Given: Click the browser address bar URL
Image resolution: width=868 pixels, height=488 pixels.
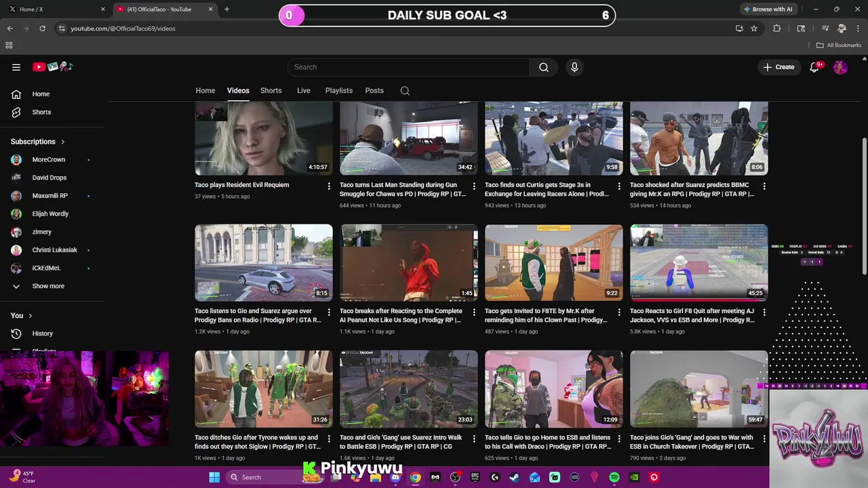Looking at the screenshot, I should 123,28.
